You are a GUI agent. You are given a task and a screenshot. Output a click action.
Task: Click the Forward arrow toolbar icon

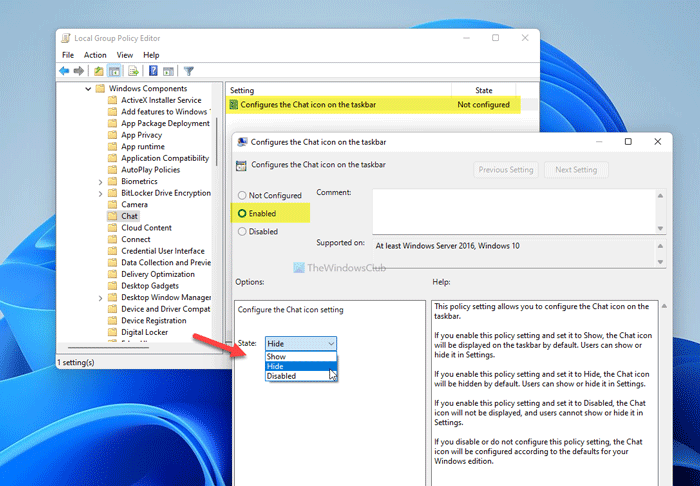(x=78, y=71)
